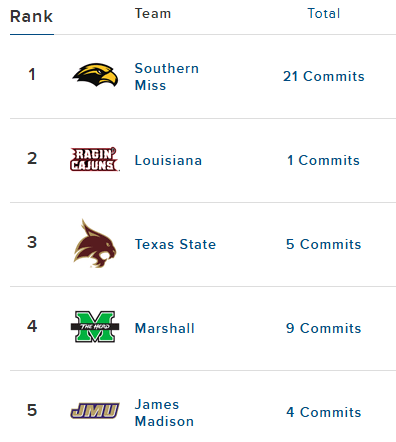View Southern Miss 21 Commits

pos(324,76)
